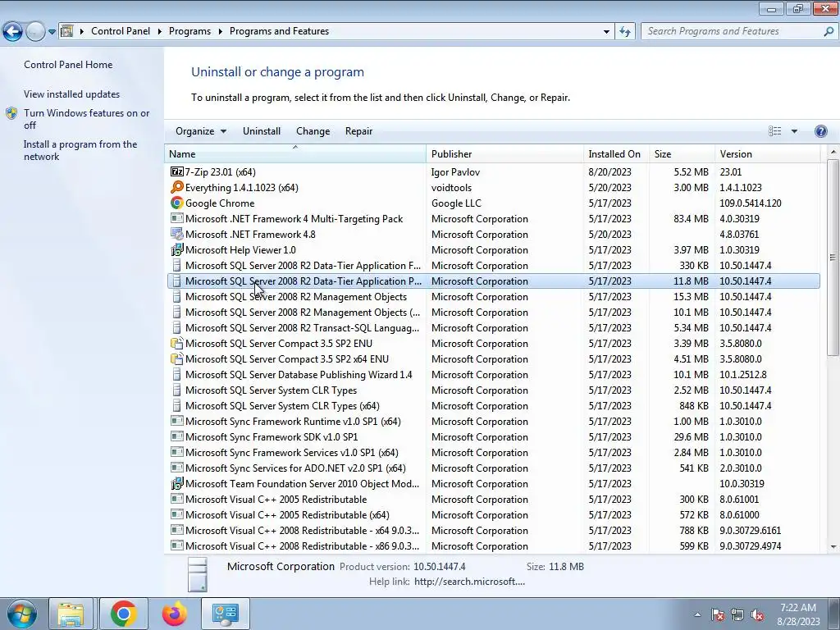Expand the arrow after Control Panel breadcrumb
The image size is (840, 630).
tap(160, 32)
